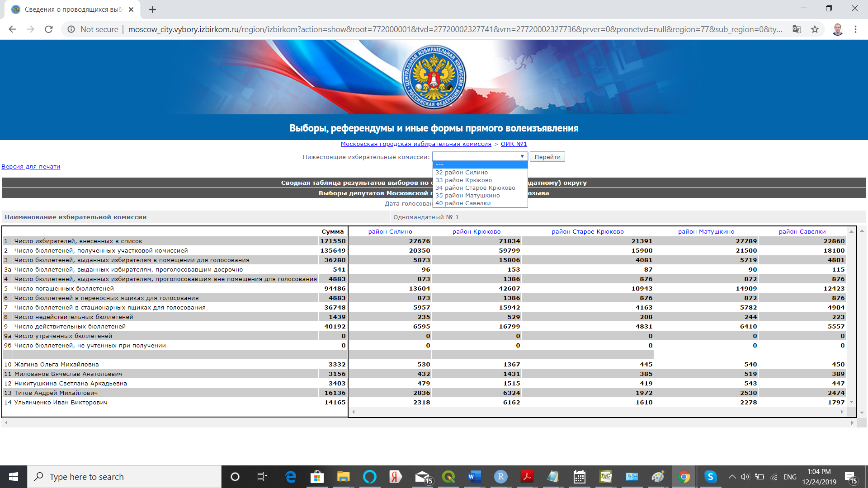The height and width of the screenshot is (488, 868).
Task: Pick '32 район Силино' from the list
Action: [x=461, y=173]
